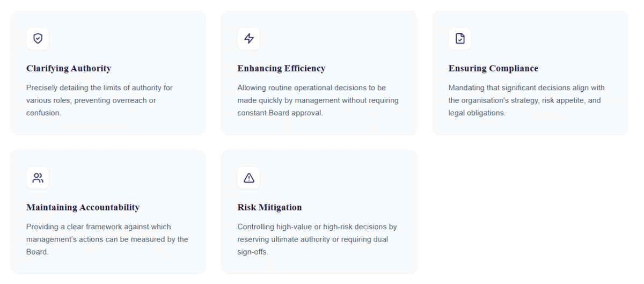Click the users accountability icon
Screen dimensions: 644x284
pyautogui.click(x=38, y=178)
